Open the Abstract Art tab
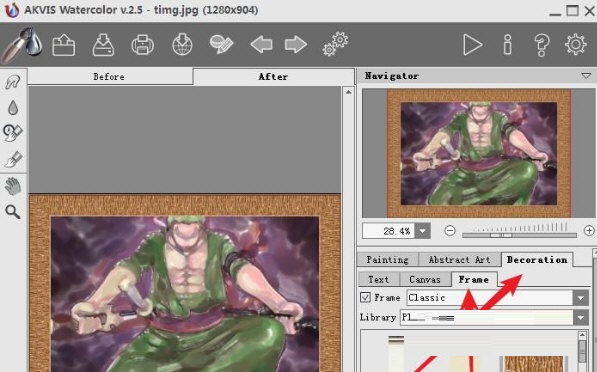The height and width of the screenshot is (372, 597). pyautogui.click(x=460, y=260)
